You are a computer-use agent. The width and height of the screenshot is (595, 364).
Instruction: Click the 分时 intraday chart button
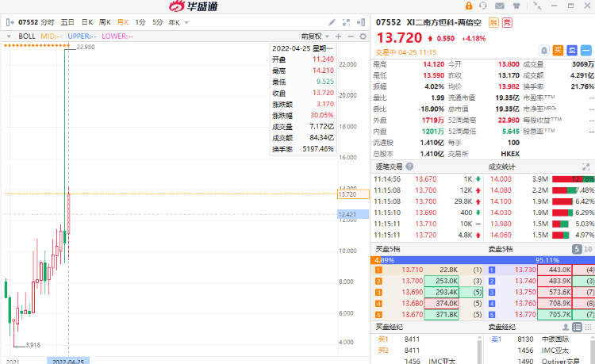[x=48, y=22]
